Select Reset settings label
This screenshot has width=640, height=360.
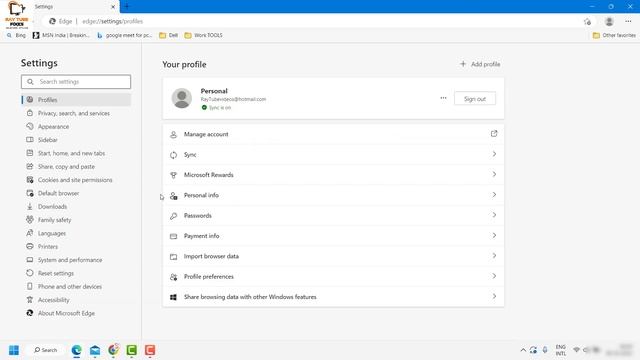[56, 273]
